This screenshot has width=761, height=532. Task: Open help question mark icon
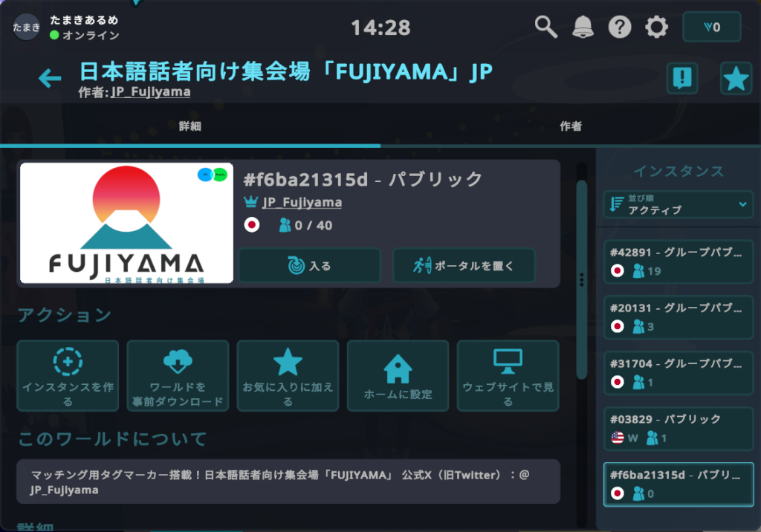[620, 27]
